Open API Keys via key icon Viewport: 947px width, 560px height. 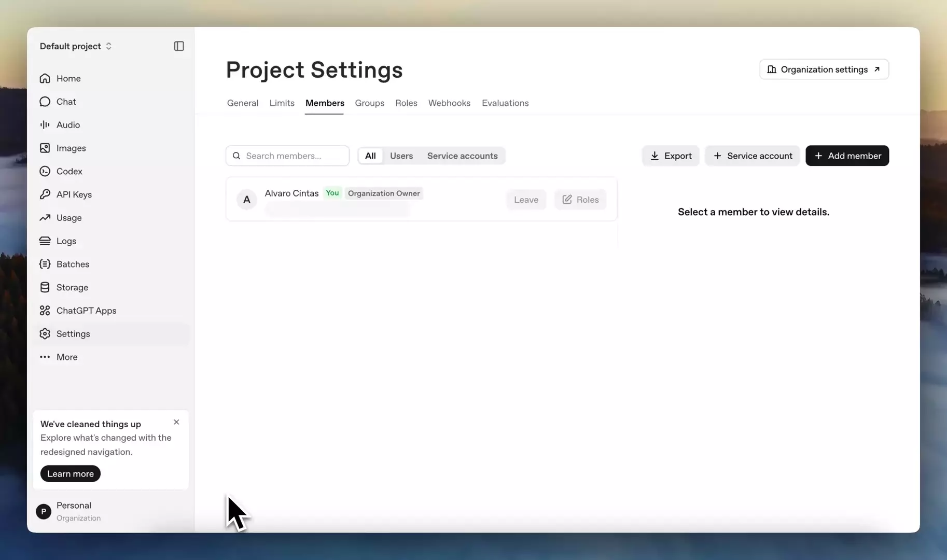tap(45, 194)
